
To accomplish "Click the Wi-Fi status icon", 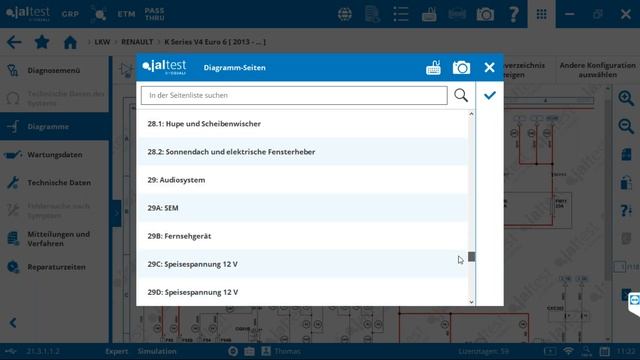I will point(568,351).
